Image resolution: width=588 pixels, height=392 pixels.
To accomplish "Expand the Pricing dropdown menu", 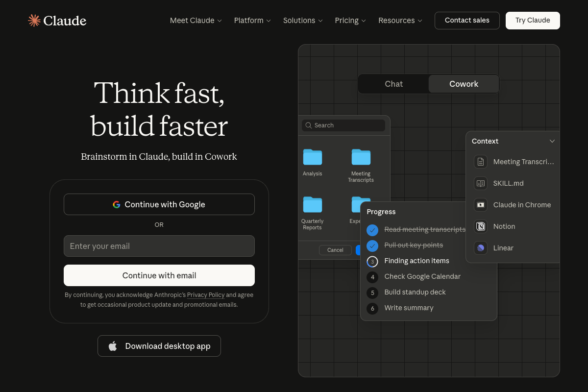I will pyautogui.click(x=350, y=21).
